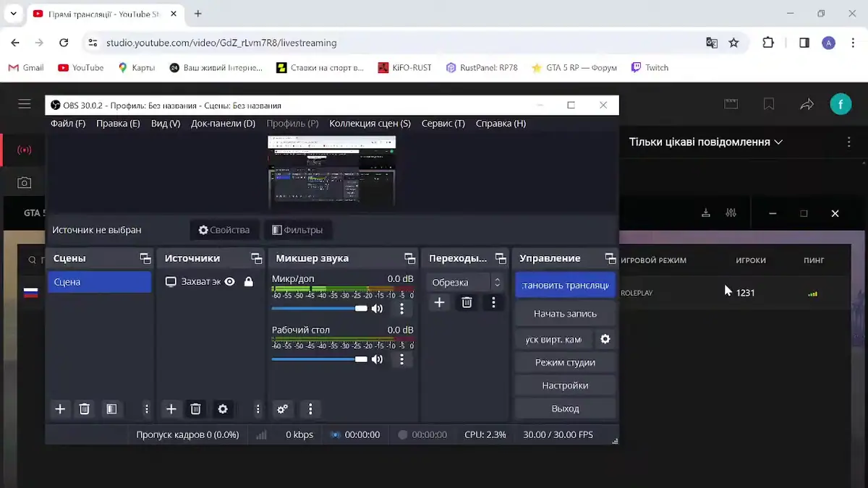The image size is (868, 488).
Task: Open chat three-dot menu in YouTube Studio
Action: [849, 142]
